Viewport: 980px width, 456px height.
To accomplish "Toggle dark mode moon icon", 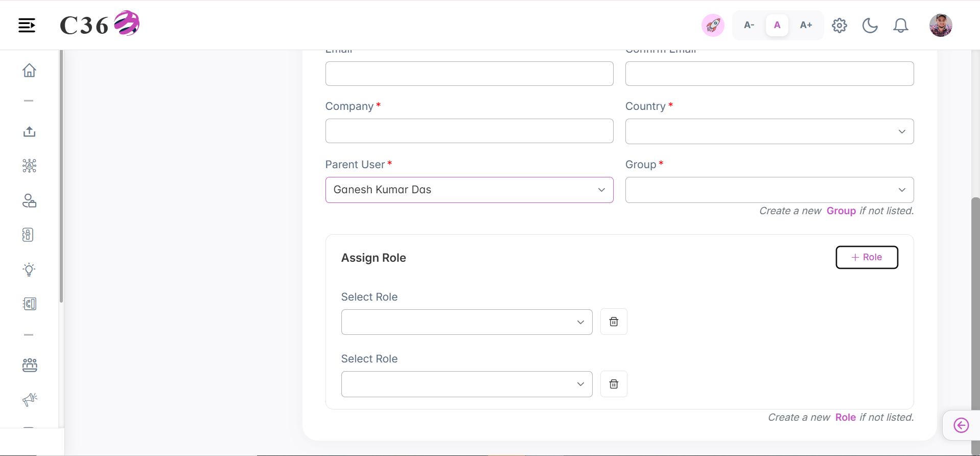I will coord(870,25).
